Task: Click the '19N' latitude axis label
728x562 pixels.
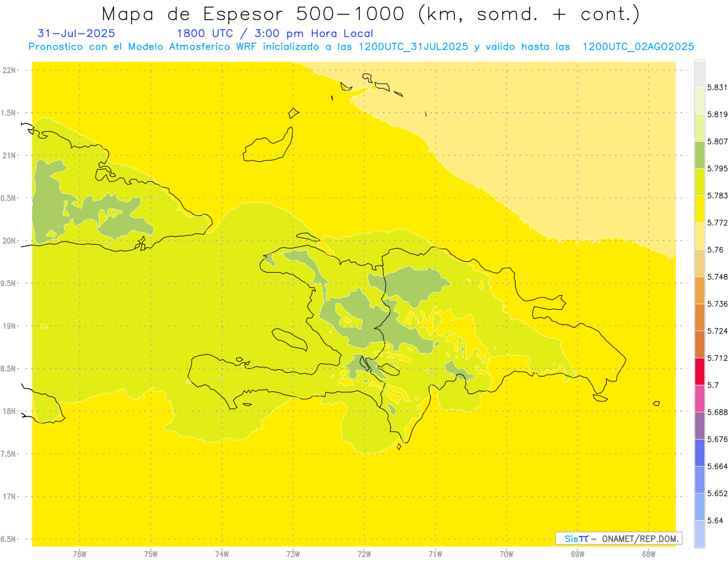Action: tap(9, 326)
